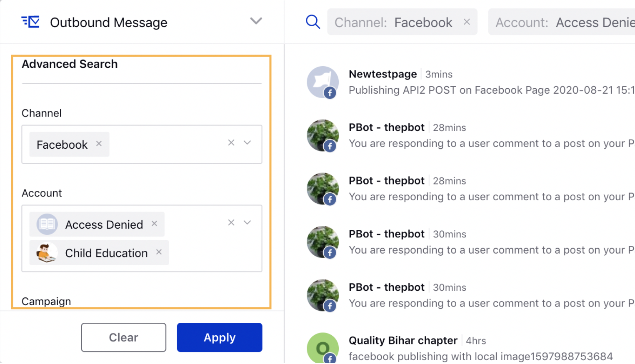The width and height of the screenshot is (635, 364).
Task: Click the Facebook badge on Newtestpage avatar
Action: (330, 93)
